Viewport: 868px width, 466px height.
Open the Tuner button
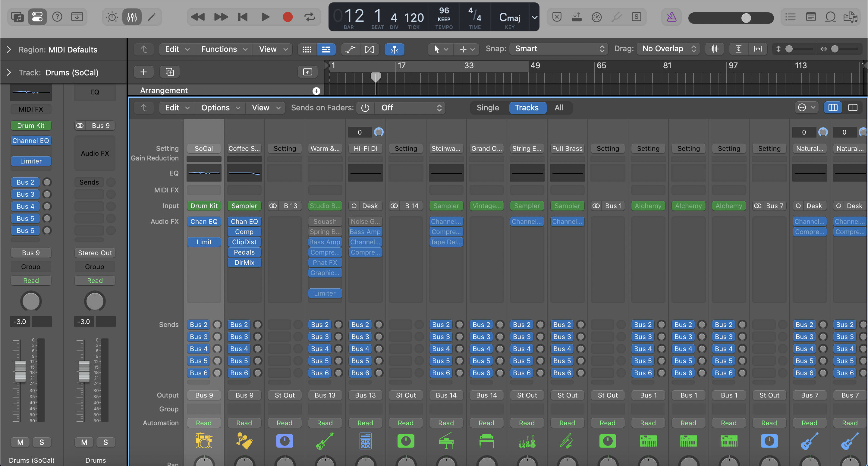[x=616, y=17]
